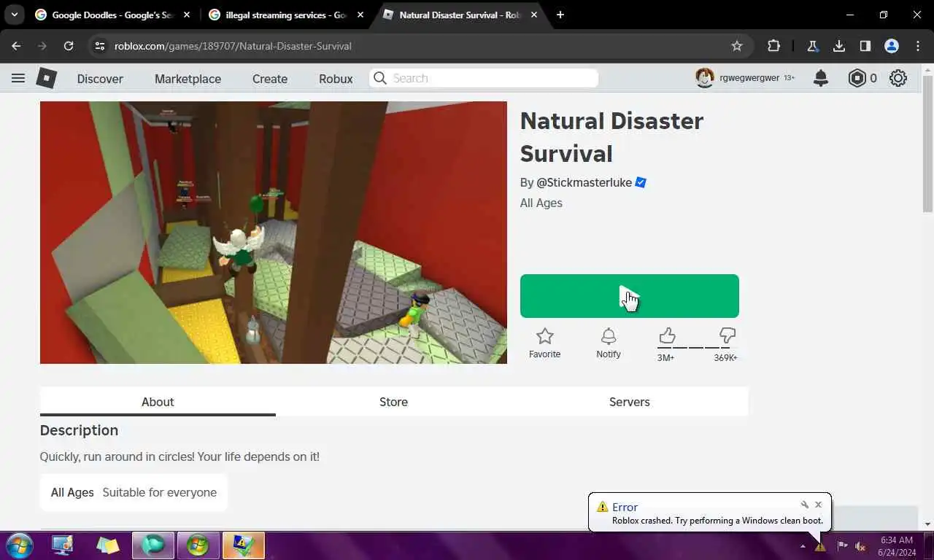Open the Chrome three-dot menu
The height and width of the screenshot is (560, 934).
918,46
